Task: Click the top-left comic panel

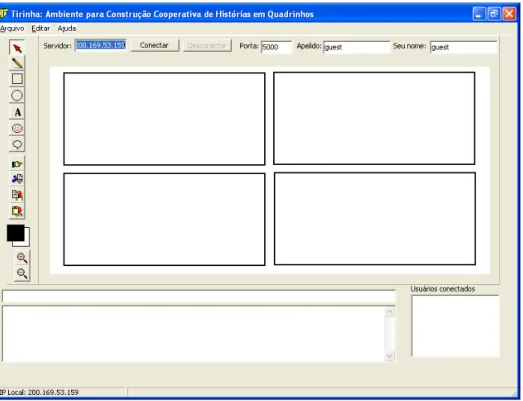Action: click(x=164, y=119)
